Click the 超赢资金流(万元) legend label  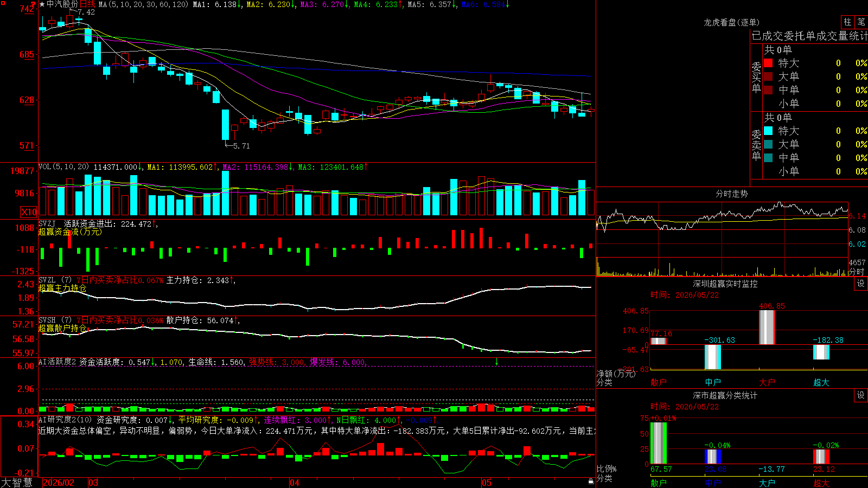[70, 232]
